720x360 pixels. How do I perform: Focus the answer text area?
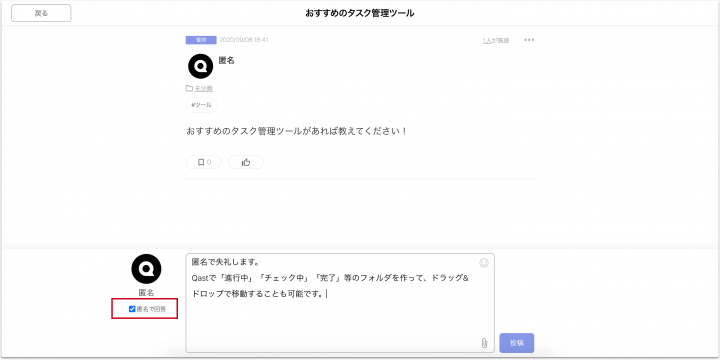pyautogui.click(x=340, y=303)
